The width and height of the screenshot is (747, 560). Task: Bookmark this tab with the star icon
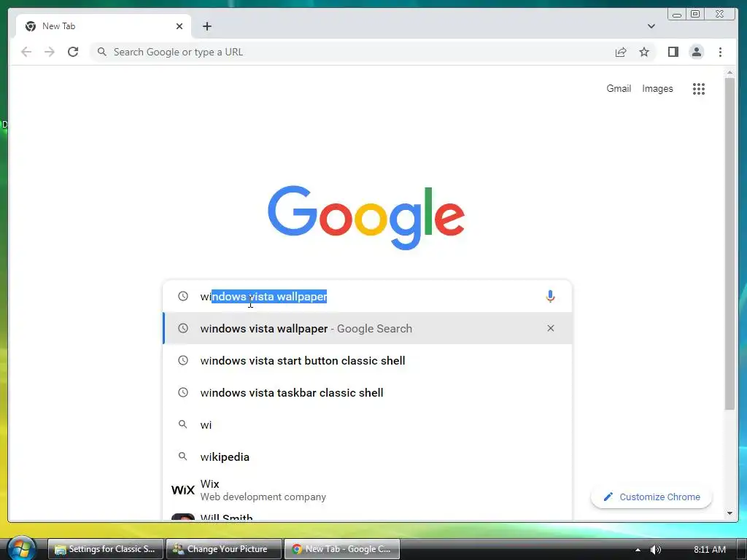click(x=644, y=52)
